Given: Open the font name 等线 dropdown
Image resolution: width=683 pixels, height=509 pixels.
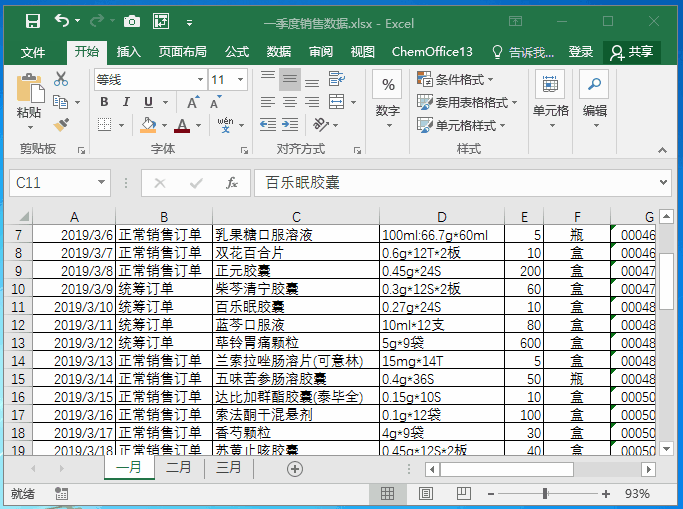Looking at the screenshot, I should 200,80.
